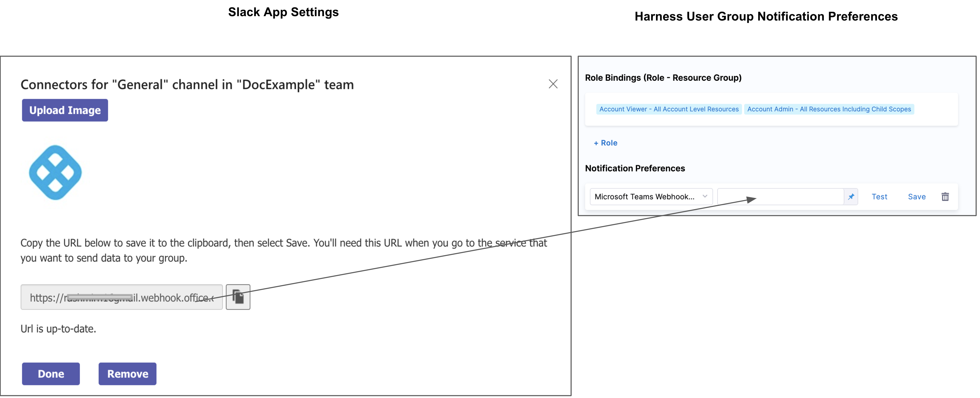Image resolution: width=980 pixels, height=398 pixels.
Task: Close the Connectors dialog with X
Action: (x=553, y=84)
